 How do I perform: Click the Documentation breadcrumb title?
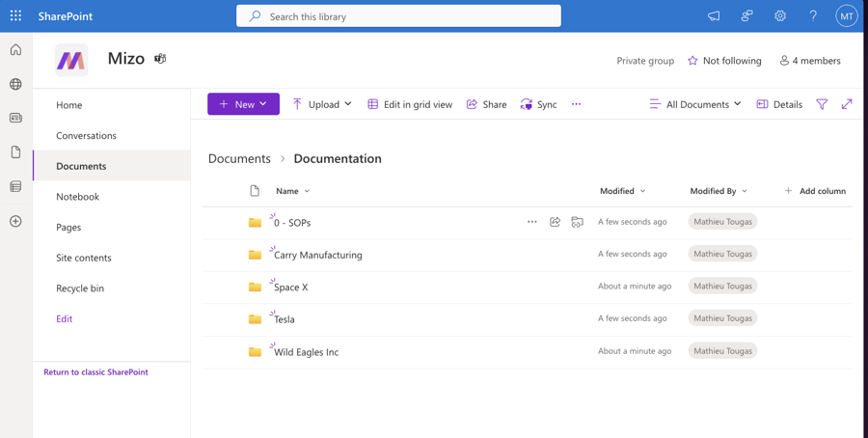pyautogui.click(x=338, y=159)
